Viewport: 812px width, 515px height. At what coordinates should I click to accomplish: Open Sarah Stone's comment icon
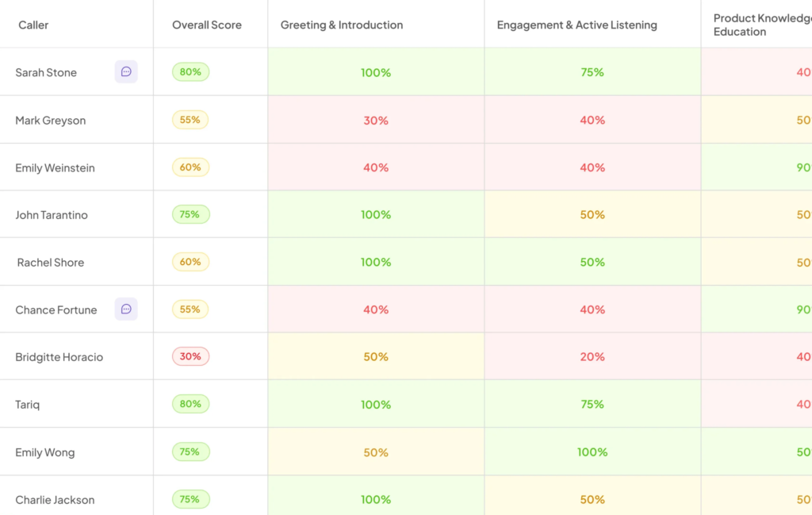click(x=126, y=71)
